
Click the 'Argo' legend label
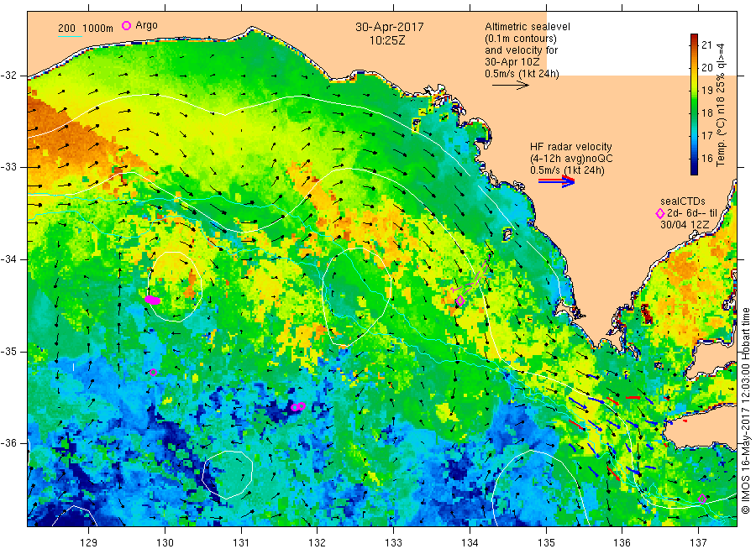click(146, 25)
